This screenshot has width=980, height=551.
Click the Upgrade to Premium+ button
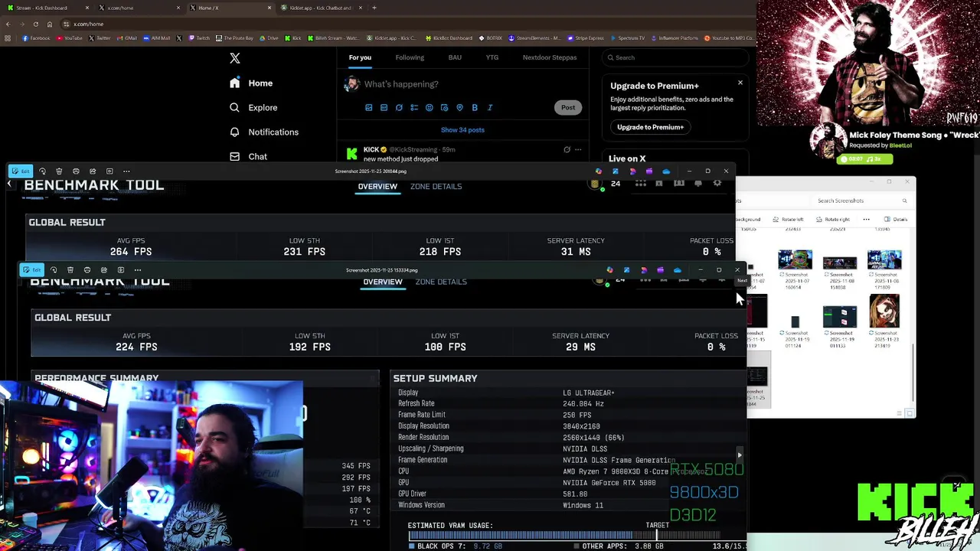(650, 127)
